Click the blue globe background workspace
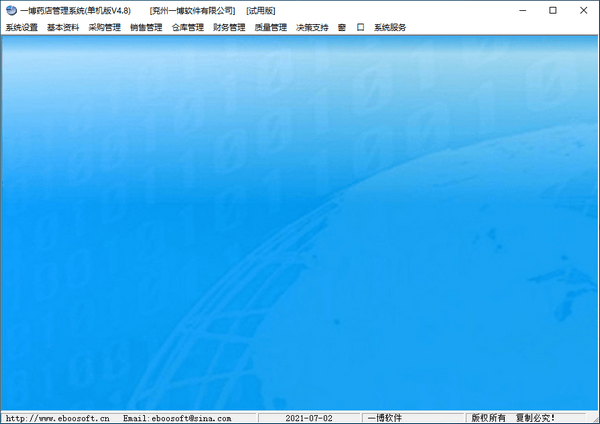Viewport: 600px width, 424px height. (300, 220)
